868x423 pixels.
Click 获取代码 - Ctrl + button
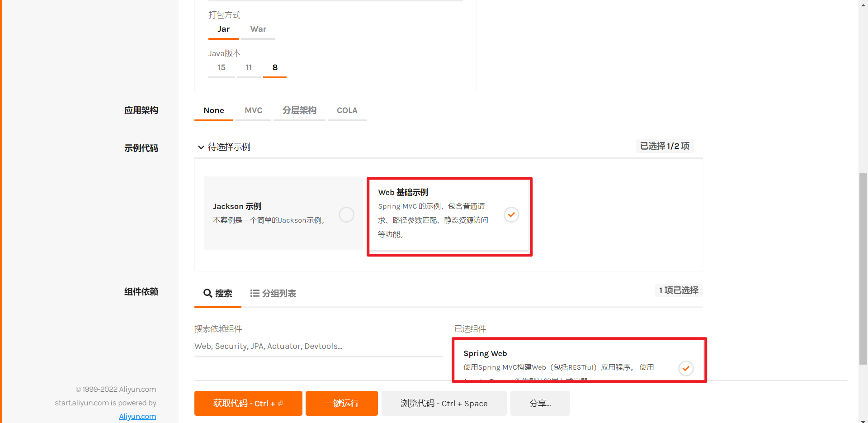(x=248, y=403)
